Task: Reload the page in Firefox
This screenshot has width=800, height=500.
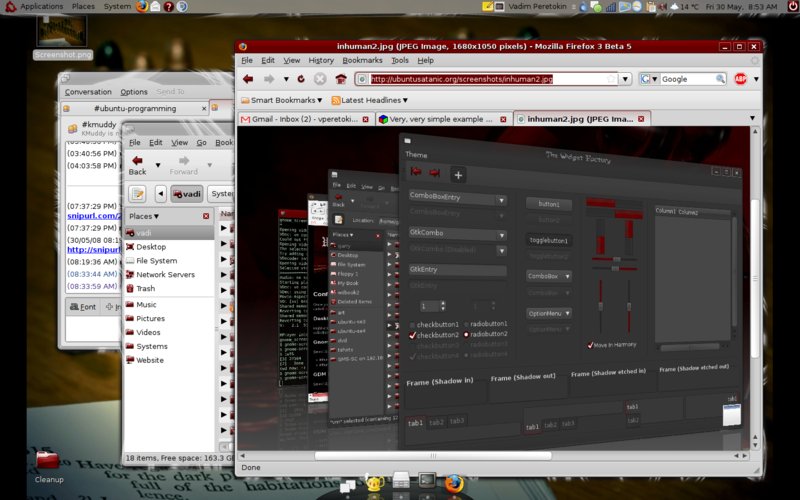Action: click(301, 79)
